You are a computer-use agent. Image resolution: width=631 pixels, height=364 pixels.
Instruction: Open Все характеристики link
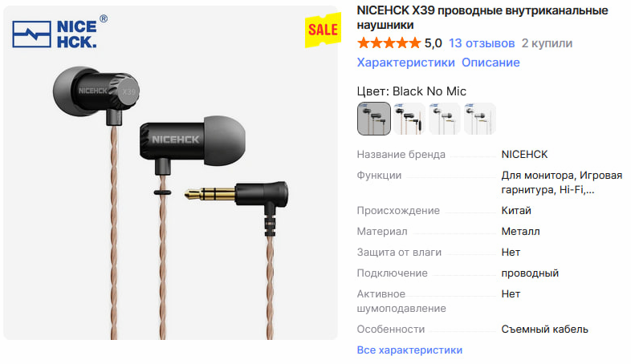pyautogui.click(x=409, y=350)
